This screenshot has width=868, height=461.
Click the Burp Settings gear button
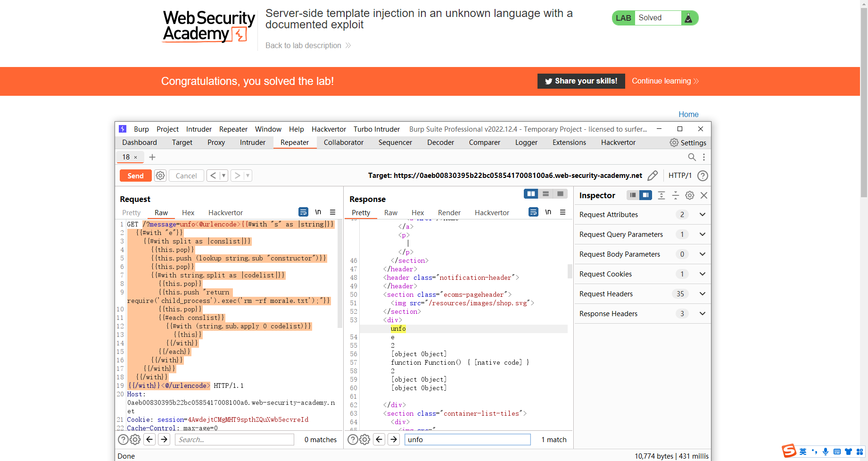click(688, 142)
